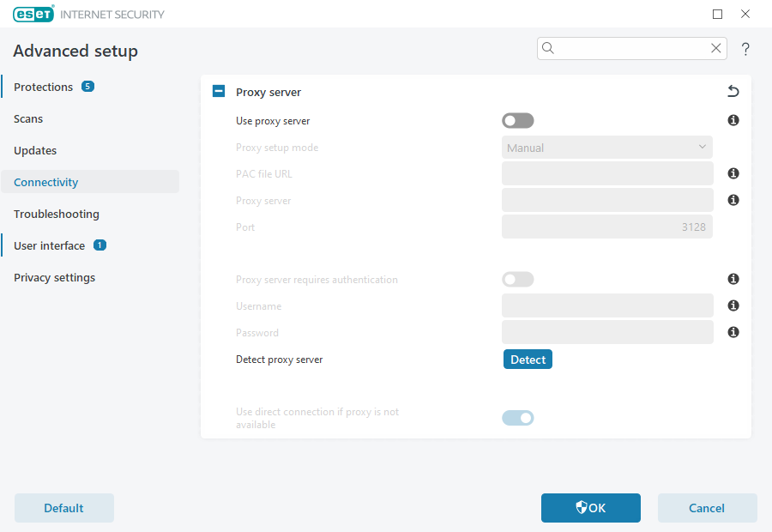The image size is (772, 532).
Task: Click the User interface badge showing 1
Action: point(100,245)
